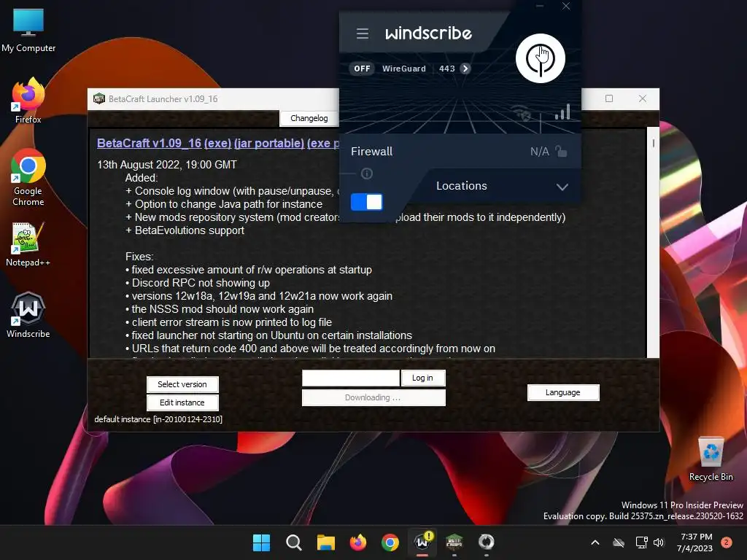Click the cloud sync tray icon
747x560 pixels.
(x=619, y=542)
